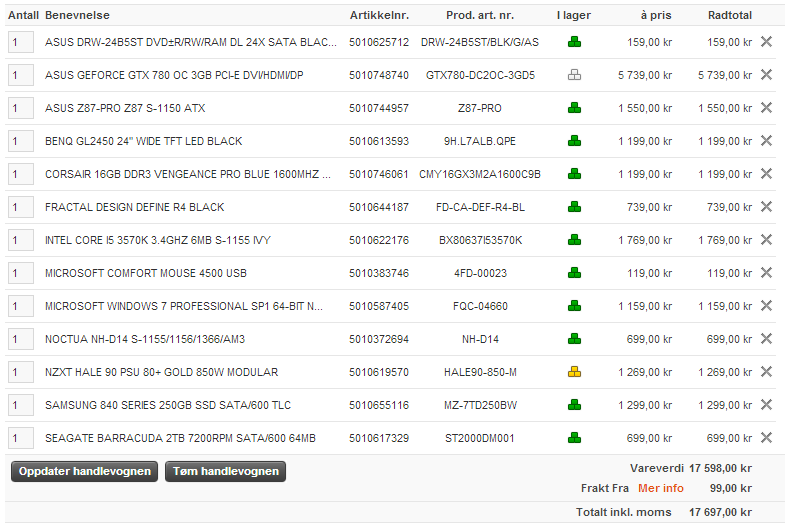The image size is (791, 529).
Task: Edit quantity field for BENQ GL2450
Action: [x=21, y=141]
